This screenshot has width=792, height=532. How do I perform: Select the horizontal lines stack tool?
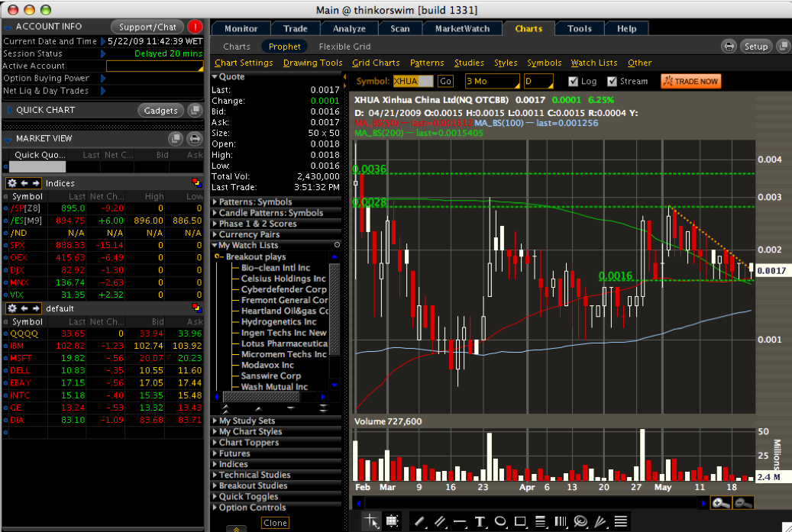pyautogui.click(x=621, y=521)
